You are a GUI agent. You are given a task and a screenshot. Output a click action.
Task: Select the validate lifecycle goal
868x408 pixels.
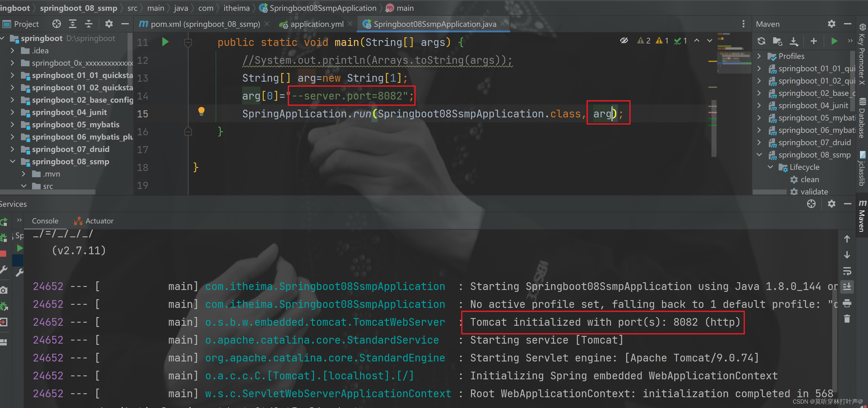click(x=813, y=192)
